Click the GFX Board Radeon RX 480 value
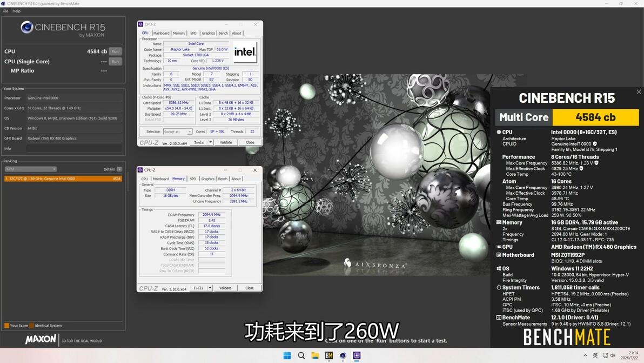The width and height of the screenshot is (644, 363). (74, 138)
